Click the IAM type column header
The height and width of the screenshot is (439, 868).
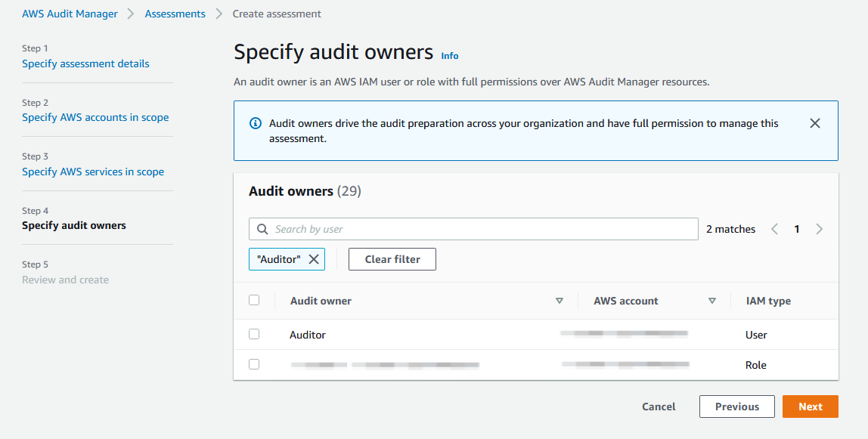coord(768,301)
